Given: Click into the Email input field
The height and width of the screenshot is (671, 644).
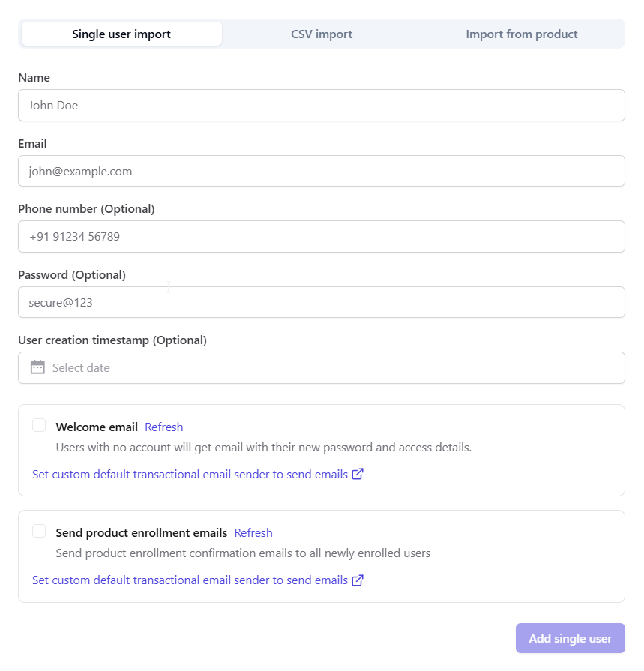Looking at the screenshot, I should click(322, 171).
